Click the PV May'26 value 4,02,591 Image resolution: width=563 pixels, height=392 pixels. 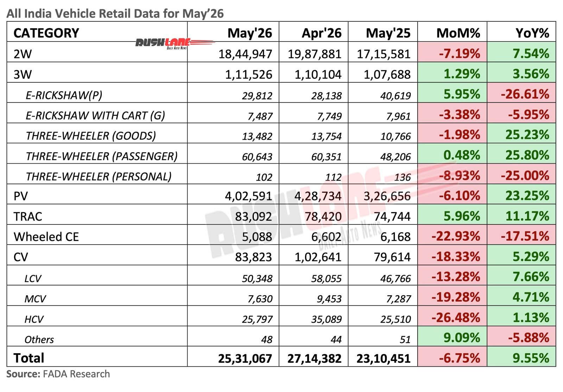pyautogui.click(x=249, y=196)
